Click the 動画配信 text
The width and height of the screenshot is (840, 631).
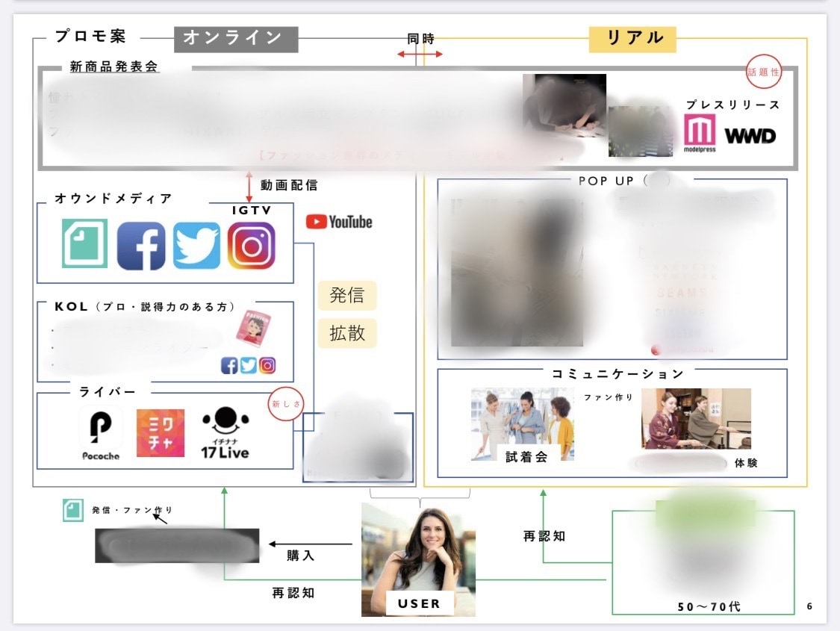(289, 185)
